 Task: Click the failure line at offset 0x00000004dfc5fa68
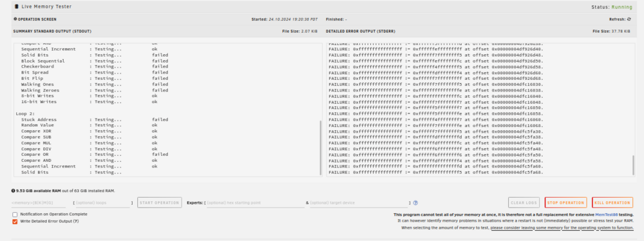pyautogui.click(x=436, y=173)
